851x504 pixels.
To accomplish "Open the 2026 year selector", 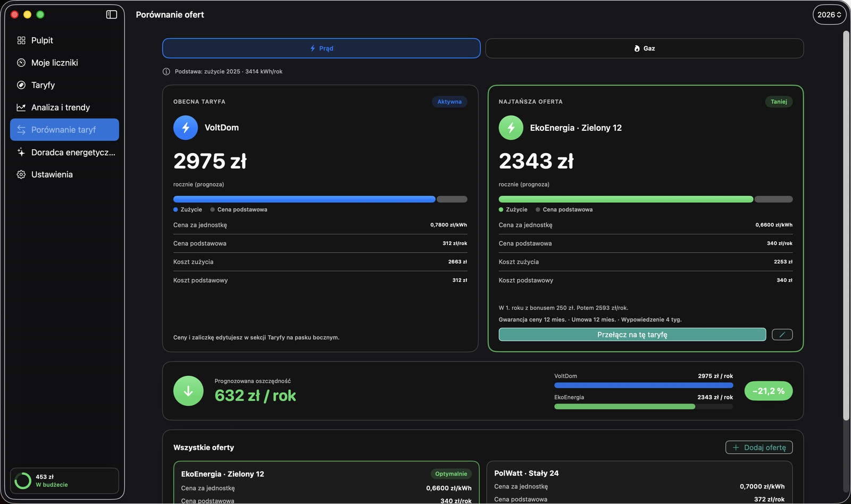I will (x=829, y=15).
